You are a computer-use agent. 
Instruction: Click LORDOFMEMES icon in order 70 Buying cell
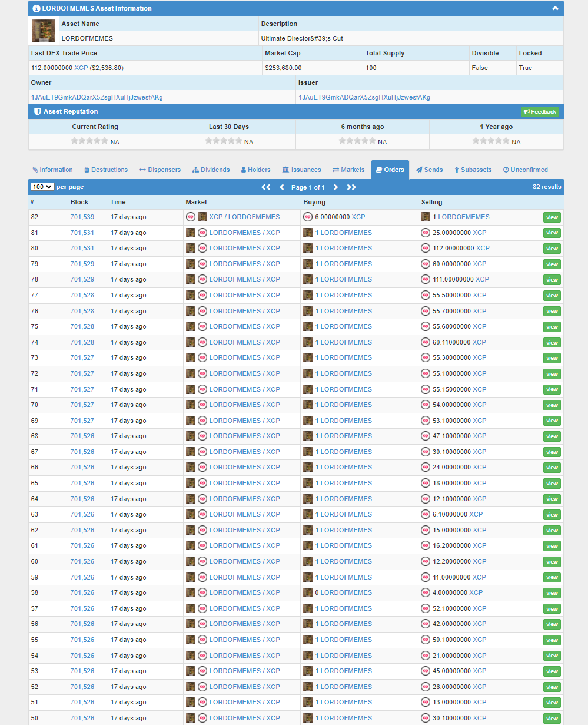(308, 405)
